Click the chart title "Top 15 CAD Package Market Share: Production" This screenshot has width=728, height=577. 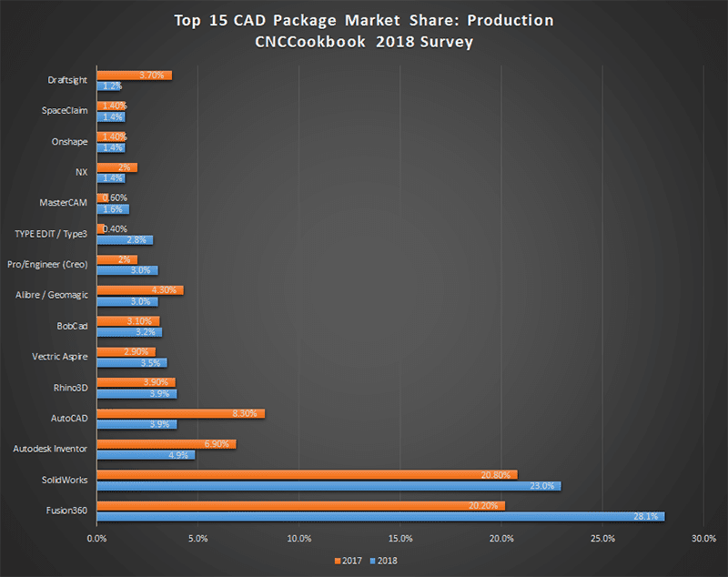tap(364, 20)
